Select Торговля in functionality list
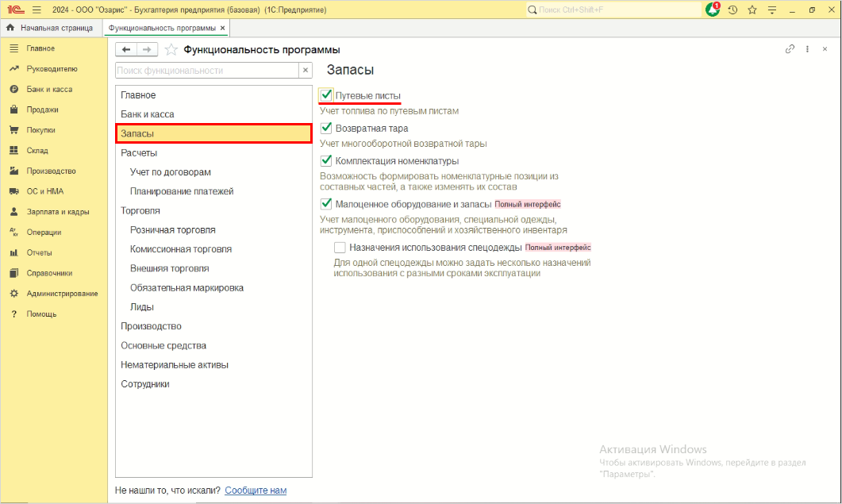This screenshot has width=842, height=504. pyautogui.click(x=213, y=210)
